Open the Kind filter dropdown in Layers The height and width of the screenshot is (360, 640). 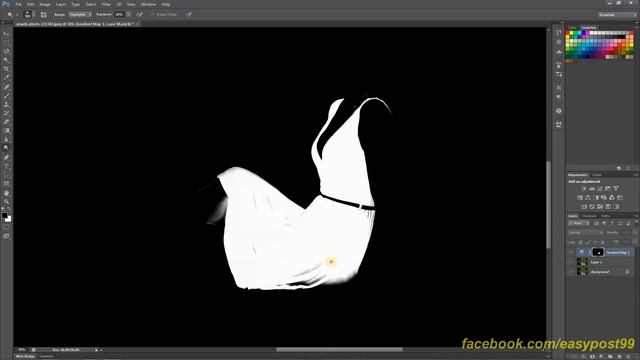[x=579, y=223]
